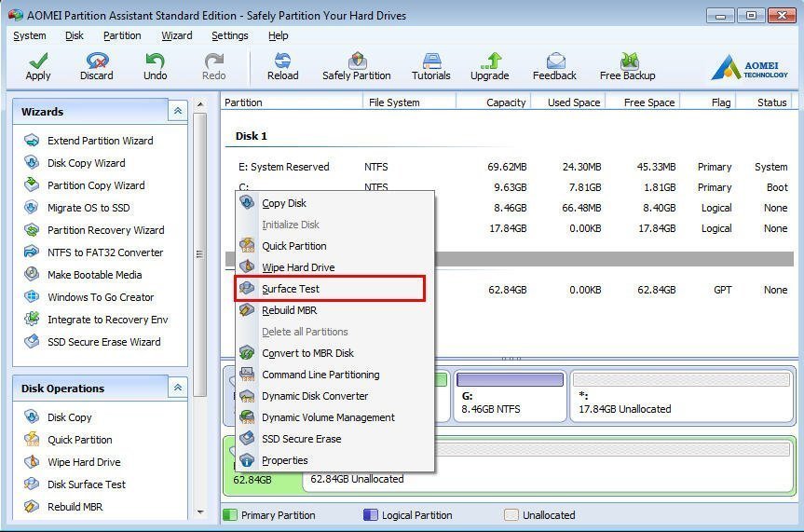Collapse the Disk Operations panel
This screenshot has height=532, width=804.
[x=178, y=388]
